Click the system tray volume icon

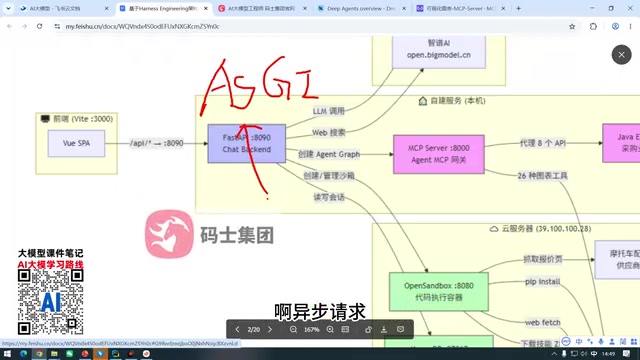click(x=584, y=354)
